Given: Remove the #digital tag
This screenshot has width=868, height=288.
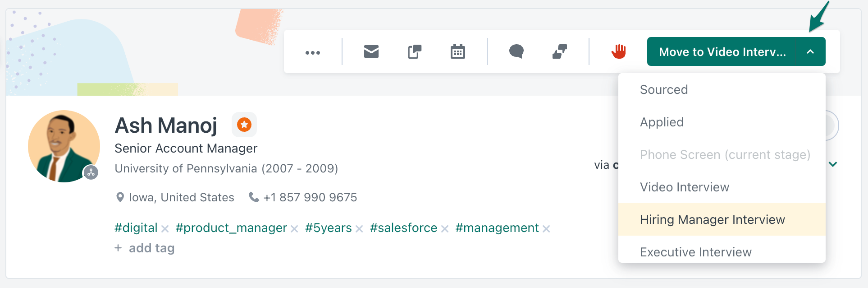Looking at the screenshot, I should tap(165, 229).
